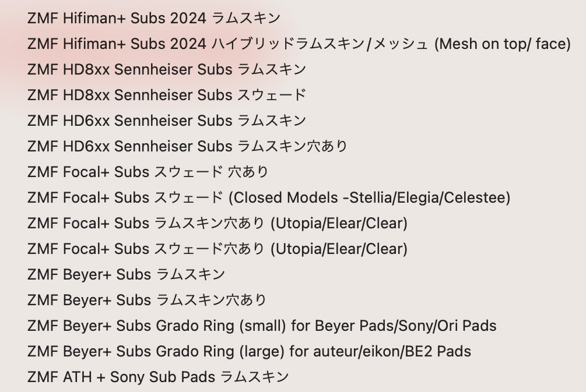
Task: Select ZMF Beyer+ Subs plain ラムスキン
Action: pyautogui.click(x=126, y=274)
